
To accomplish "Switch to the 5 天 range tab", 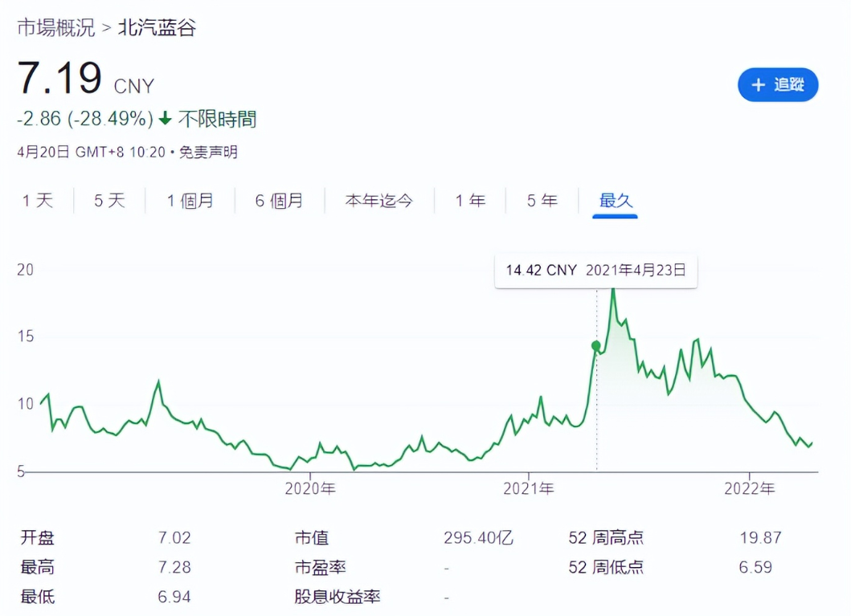I will [x=109, y=201].
